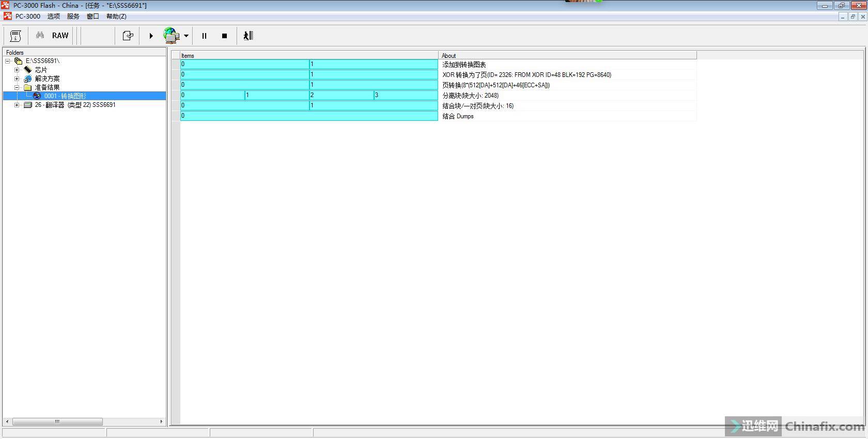The image size is (868, 439).
Task: Select the XOR 转换为了页 row text
Action: pyautogui.click(x=526, y=75)
